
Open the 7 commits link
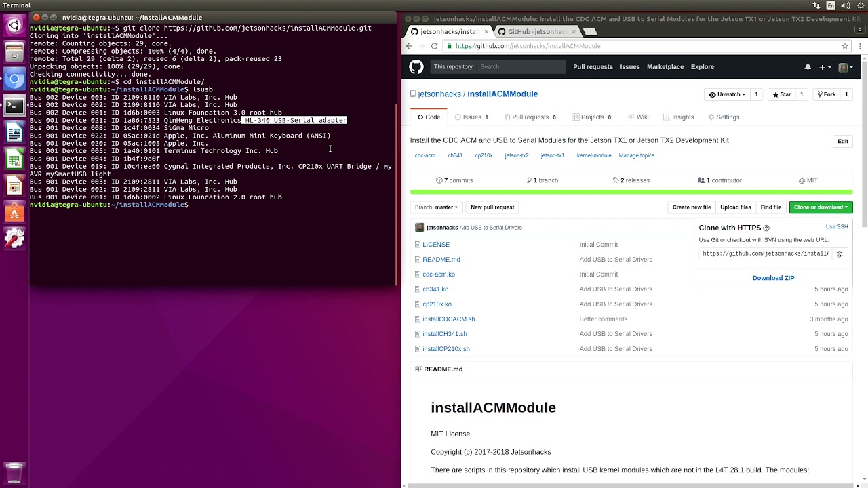(454, 180)
